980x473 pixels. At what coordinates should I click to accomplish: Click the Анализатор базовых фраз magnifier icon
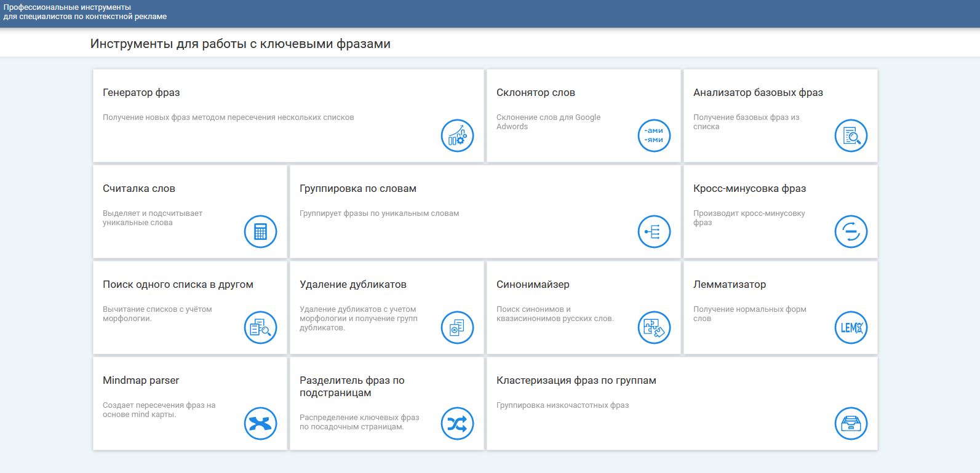pos(851,136)
